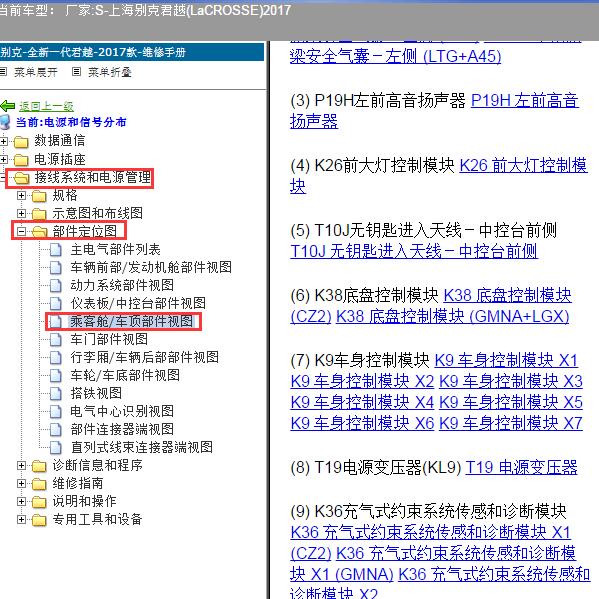Select 接线系统和电源管理 tree item

[x=93, y=178]
